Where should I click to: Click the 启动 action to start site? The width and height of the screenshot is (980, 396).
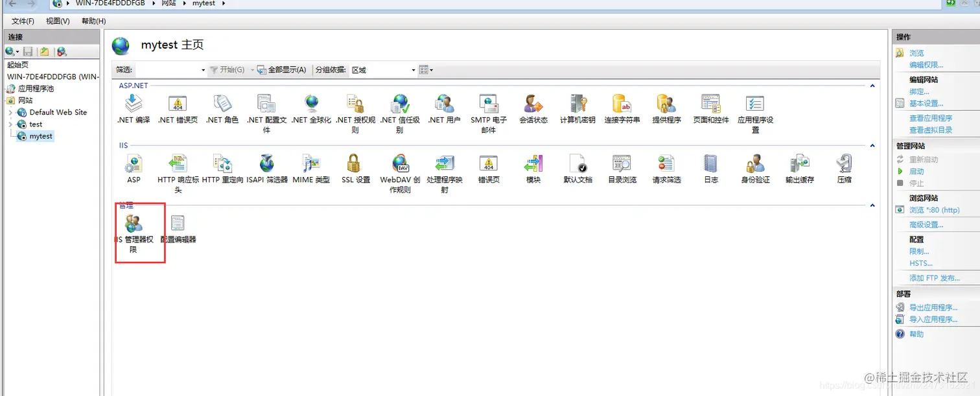[916, 172]
